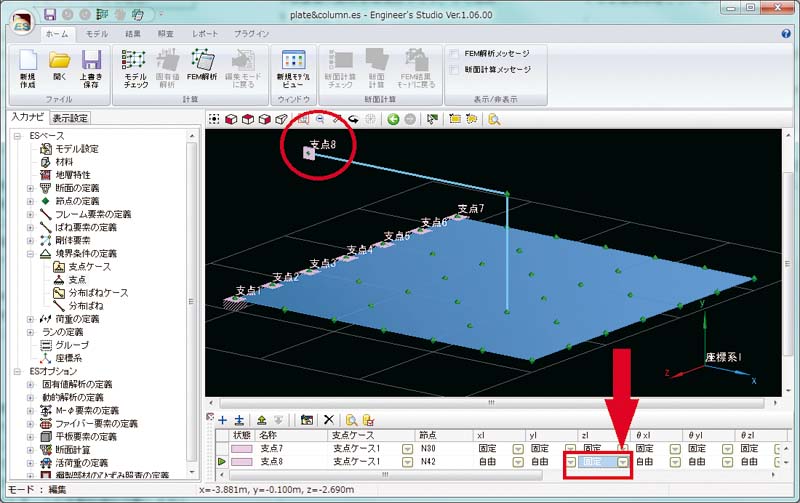Click the N42 節点 cell
The height and width of the screenshot is (503, 800).
[428, 462]
